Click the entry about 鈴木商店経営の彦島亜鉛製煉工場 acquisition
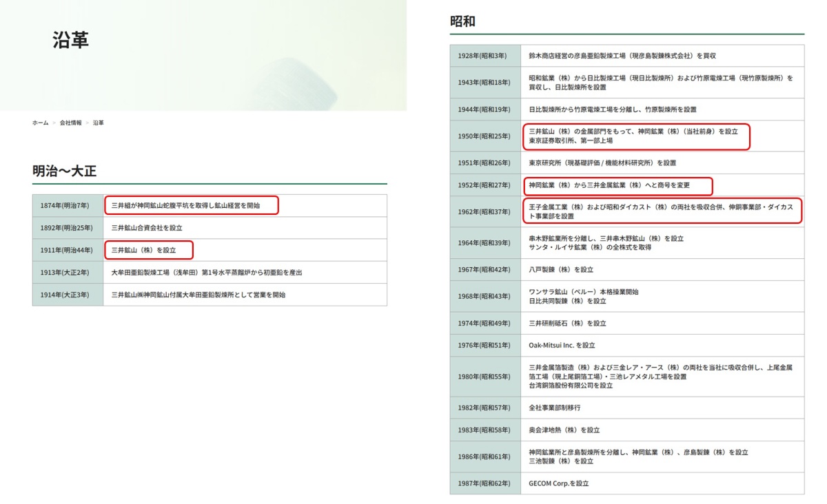Screen dimensions: 827x504 pyautogui.click(x=622, y=56)
